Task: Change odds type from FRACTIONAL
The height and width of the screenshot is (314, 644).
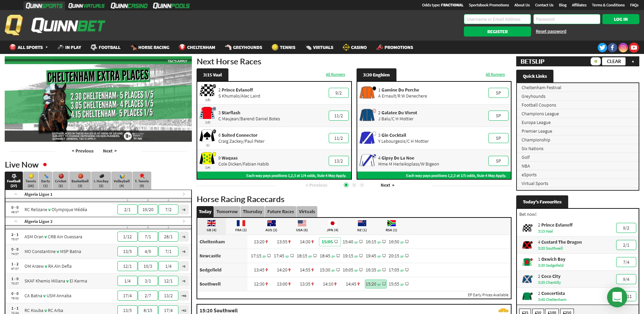Action: tap(443, 5)
